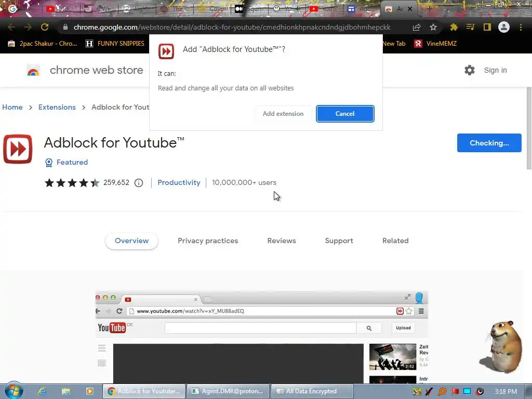Click the orange magnifier tray icon
The image size is (532, 399).
(x=442, y=392)
